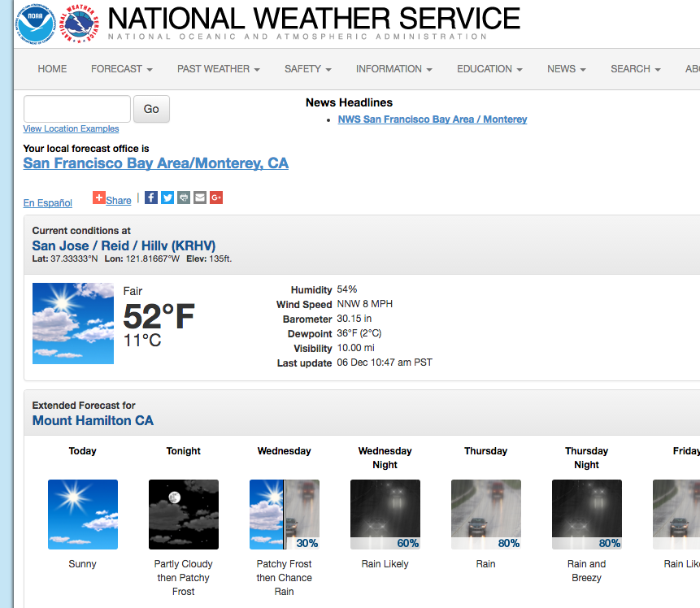Screen dimensions: 700x608
Task: Click the location search input field
Action: click(x=76, y=109)
